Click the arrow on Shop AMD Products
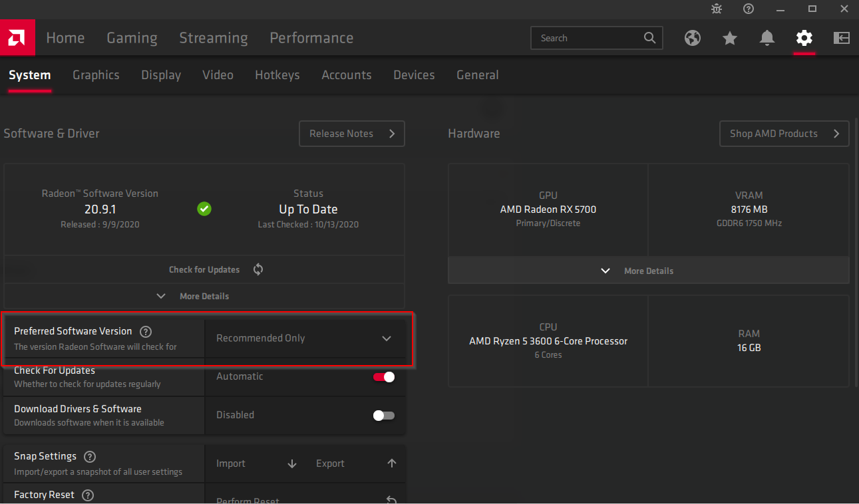 pos(836,134)
